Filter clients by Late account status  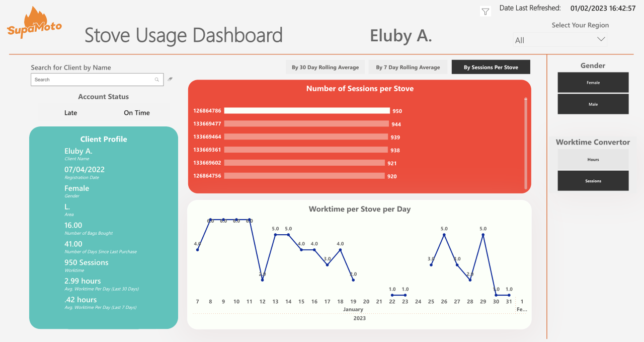point(70,113)
